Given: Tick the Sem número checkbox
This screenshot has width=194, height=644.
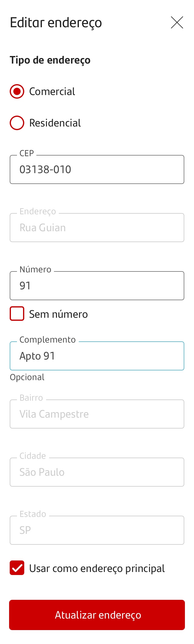Looking at the screenshot, I should click(x=17, y=314).
